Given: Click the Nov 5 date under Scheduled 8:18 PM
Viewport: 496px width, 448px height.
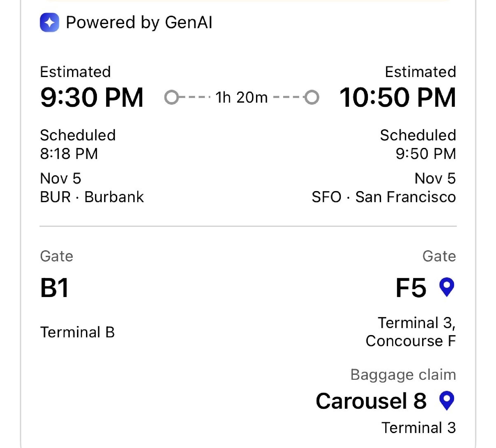Looking at the screenshot, I should pyautogui.click(x=61, y=178).
